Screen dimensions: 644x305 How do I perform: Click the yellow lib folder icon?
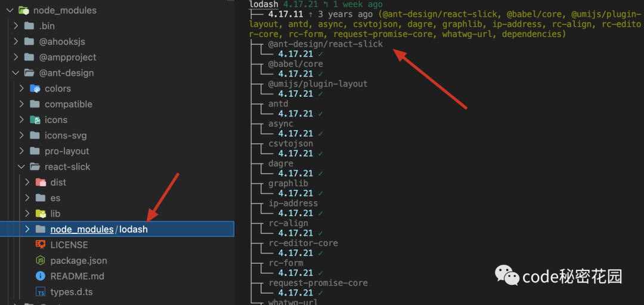(x=41, y=213)
